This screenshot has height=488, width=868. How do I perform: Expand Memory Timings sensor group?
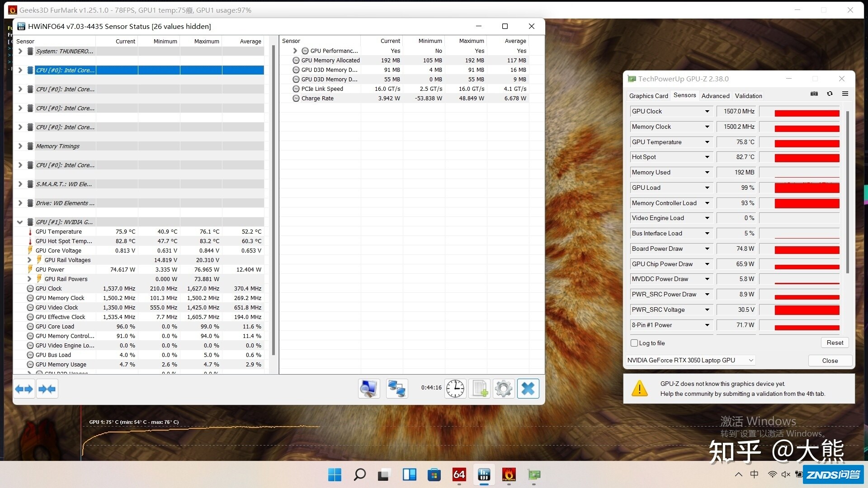coord(20,146)
